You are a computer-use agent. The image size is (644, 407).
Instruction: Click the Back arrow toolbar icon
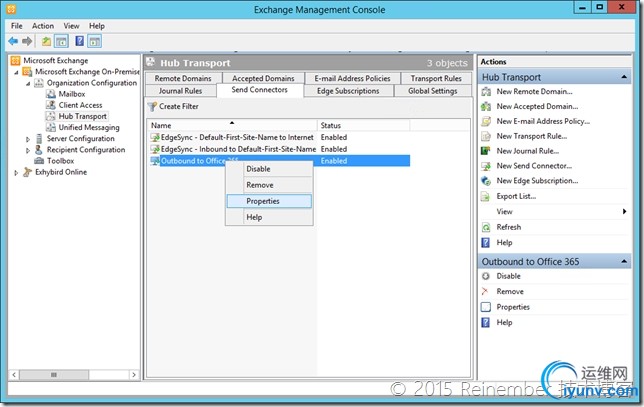point(13,41)
